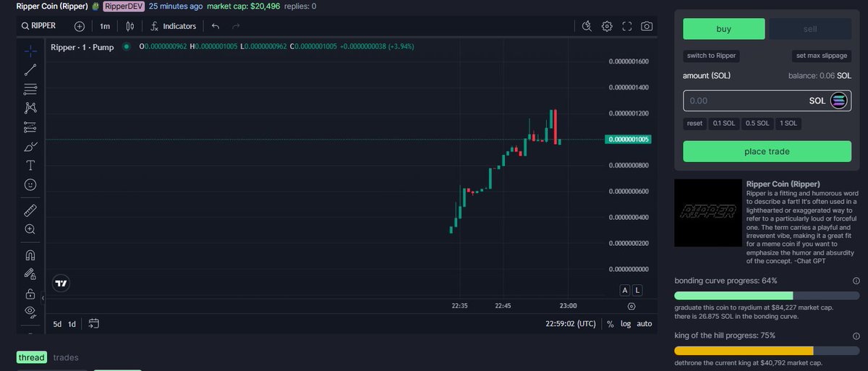Viewport: 868px width, 371px height.
Task: Select the brush drawing tool
Action: coord(30,146)
